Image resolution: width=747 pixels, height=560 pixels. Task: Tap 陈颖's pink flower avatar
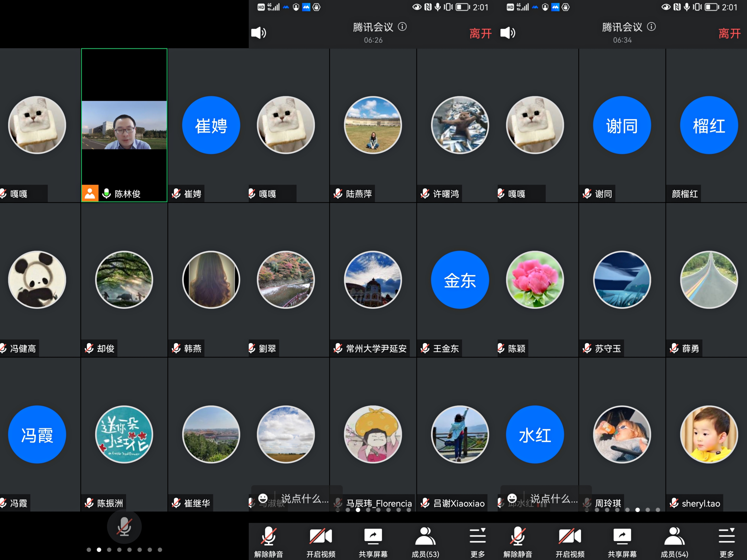[535, 280]
